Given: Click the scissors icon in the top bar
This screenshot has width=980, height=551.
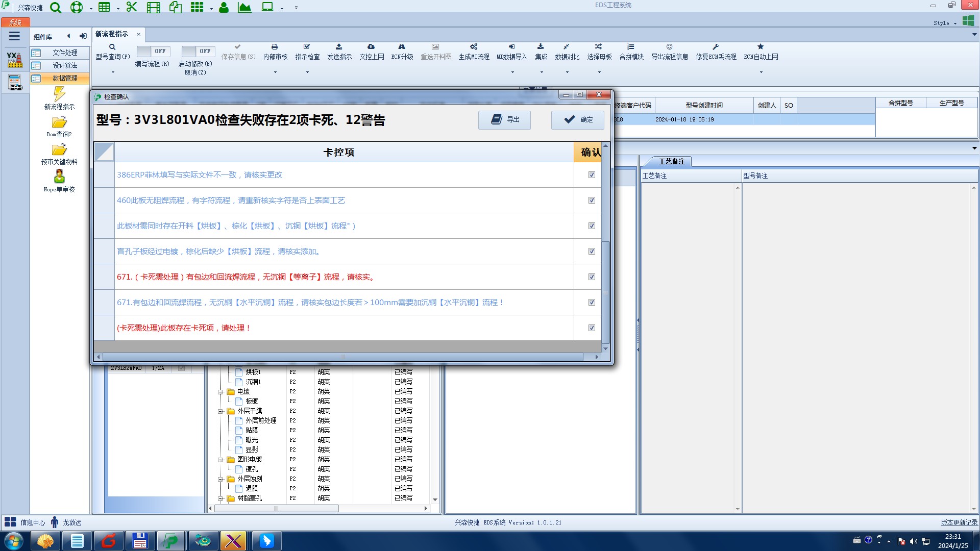Looking at the screenshot, I should click(x=132, y=7).
